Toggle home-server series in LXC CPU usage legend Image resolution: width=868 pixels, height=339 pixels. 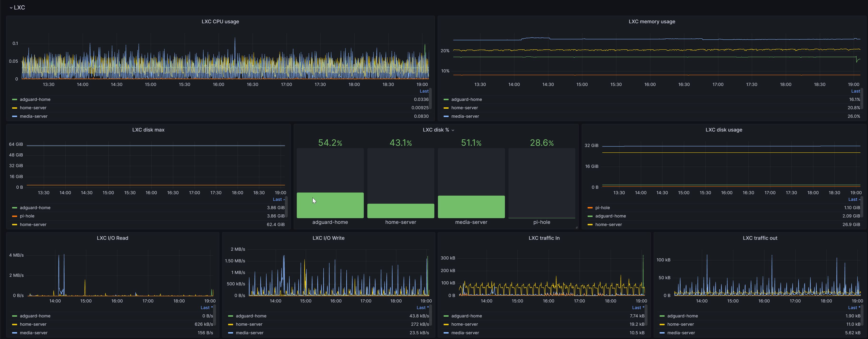33,108
